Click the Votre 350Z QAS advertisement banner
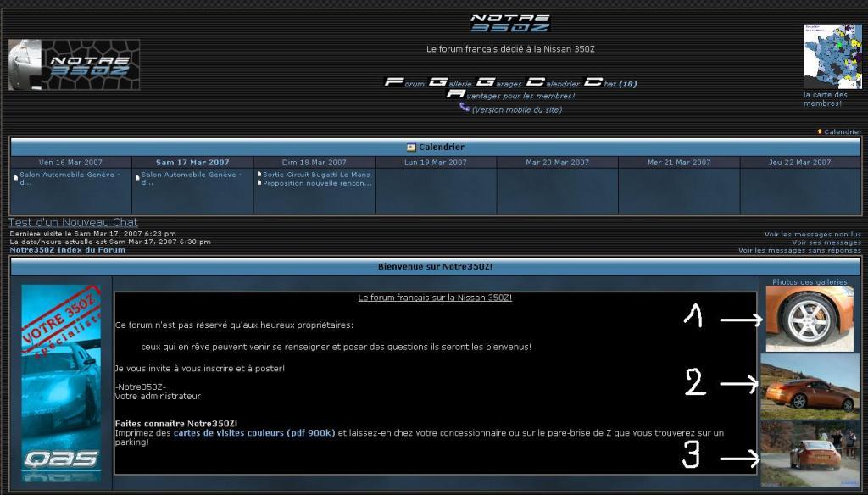Viewport: 868px width, 495px height. tap(61, 383)
